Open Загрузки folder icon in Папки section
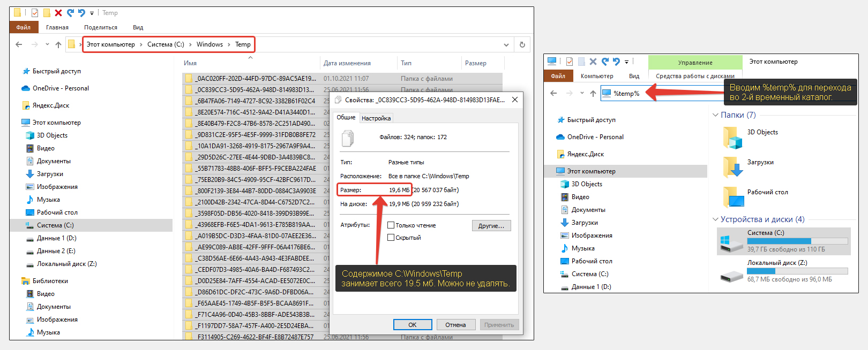868x350 pixels. (732, 167)
